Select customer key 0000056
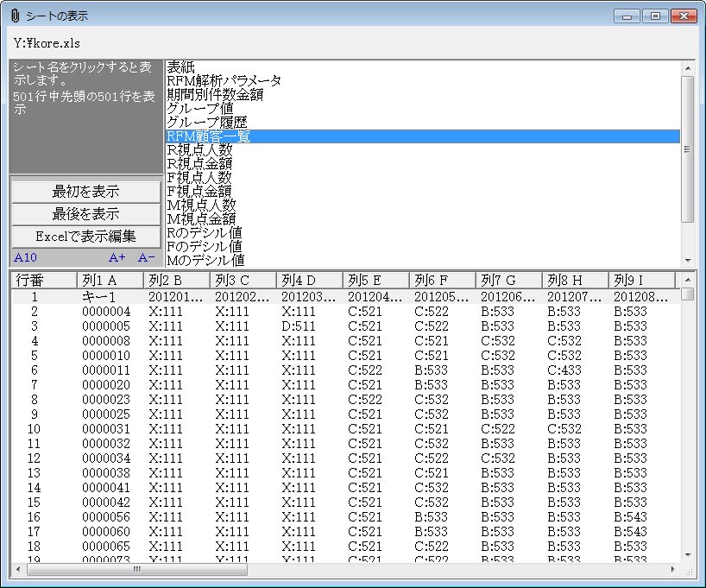706x588 pixels. click(106, 517)
